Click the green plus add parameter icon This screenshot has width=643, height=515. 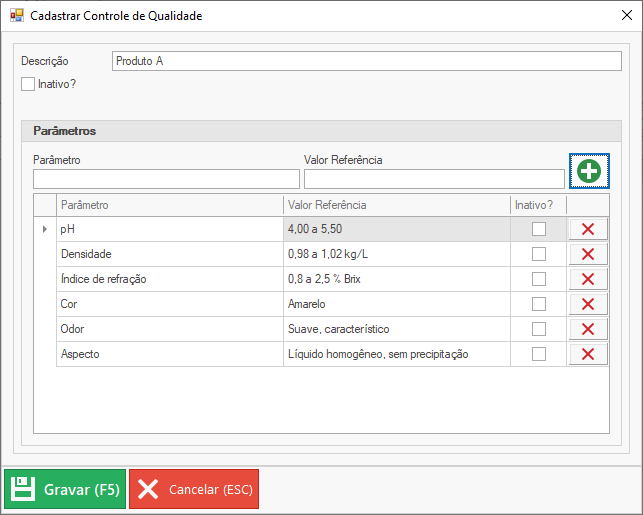[589, 171]
